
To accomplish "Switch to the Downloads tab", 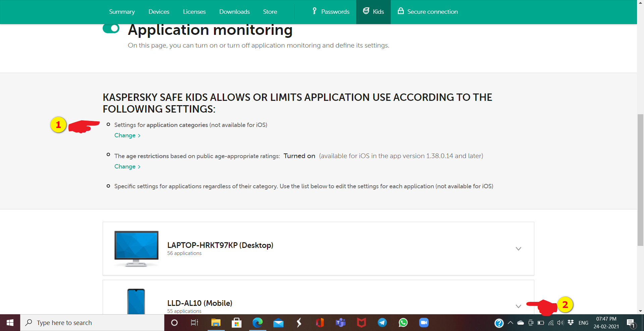I will tap(234, 12).
